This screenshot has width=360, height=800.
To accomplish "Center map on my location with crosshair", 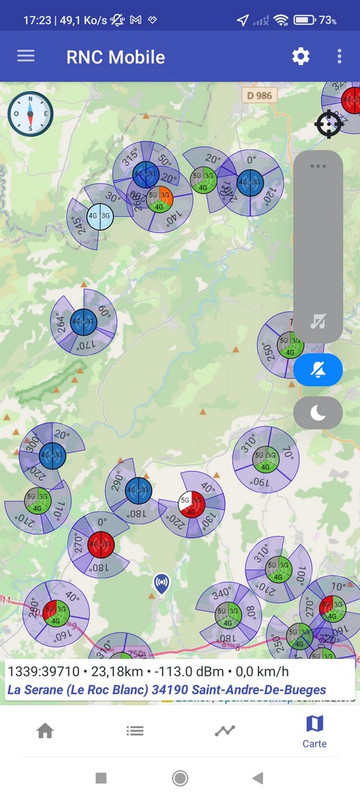I will (329, 123).
